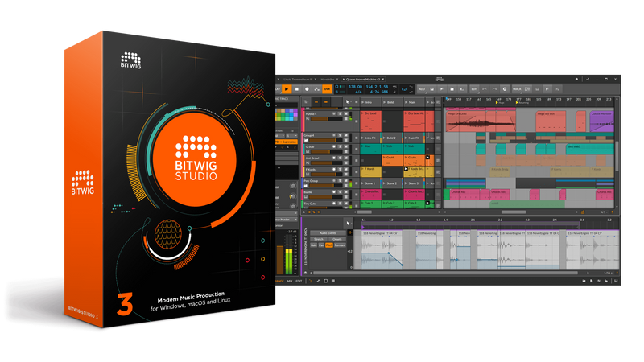The height and width of the screenshot is (362, 644).
Task: Switch to the middle project tab
Action: pos(328,79)
